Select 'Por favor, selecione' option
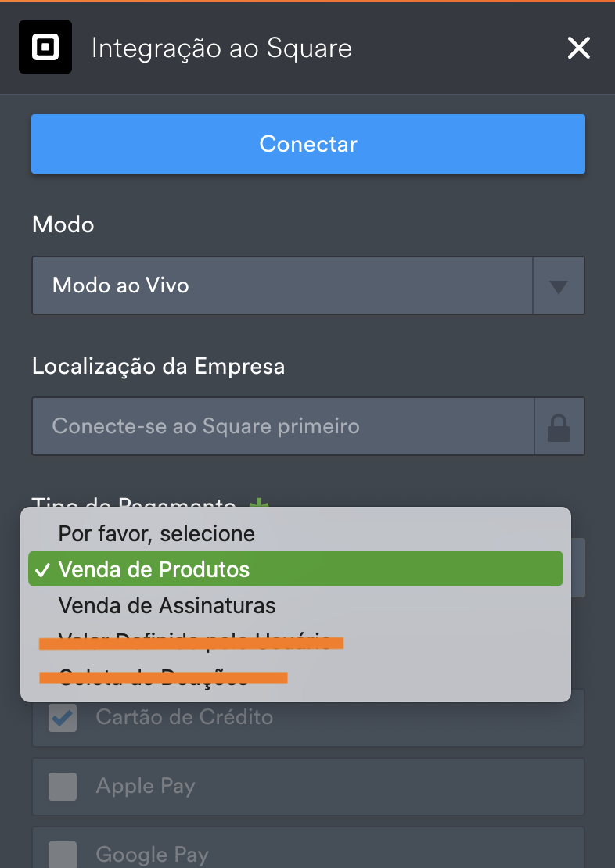Viewport: 615px width, 868px height. point(156,534)
